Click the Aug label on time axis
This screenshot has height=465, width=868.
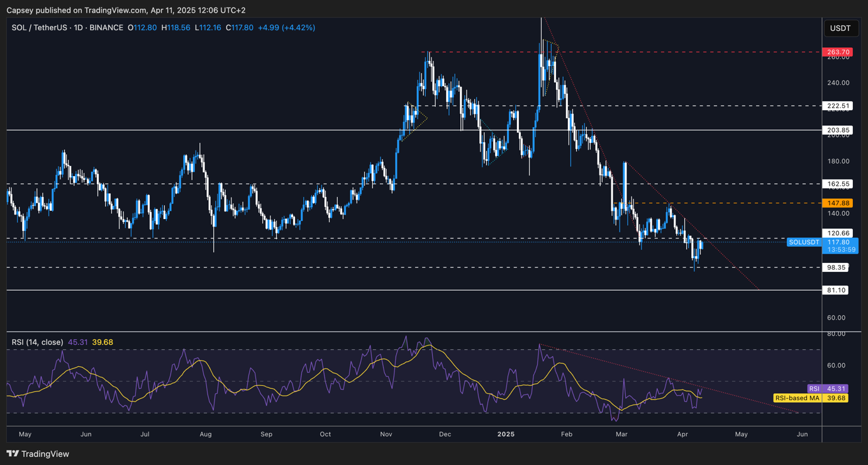206,434
